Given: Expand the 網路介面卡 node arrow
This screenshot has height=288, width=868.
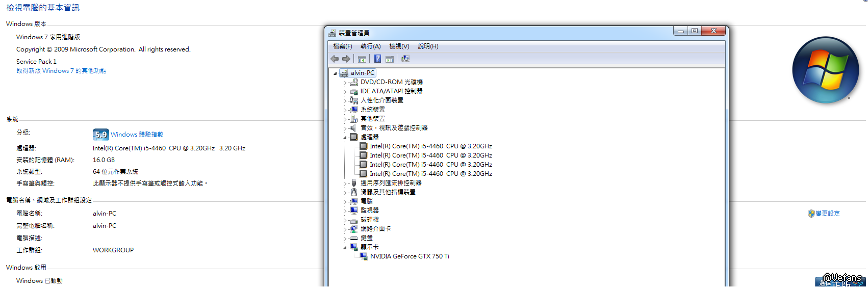Looking at the screenshot, I should (345, 229).
